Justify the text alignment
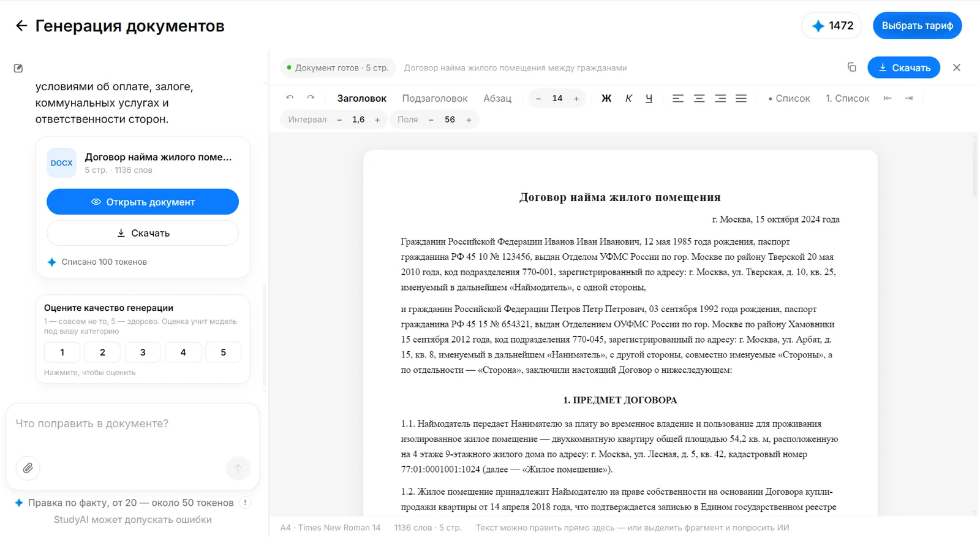 point(741,98)
